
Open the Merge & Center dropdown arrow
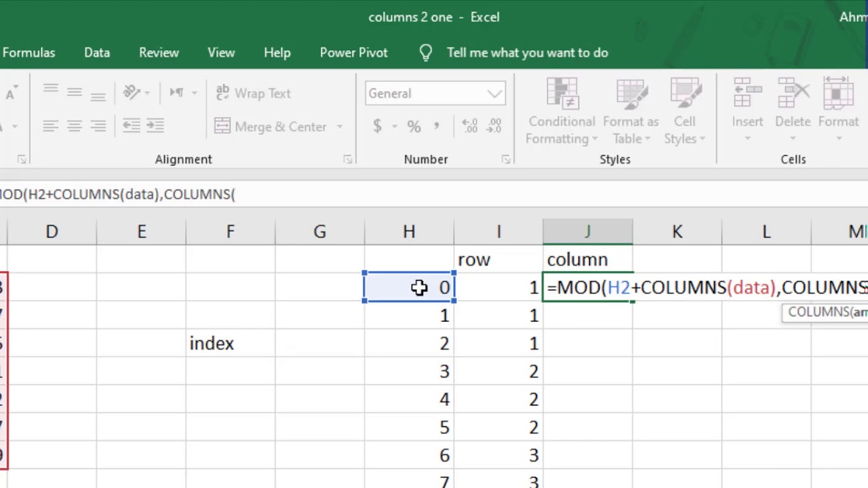click(339, 127)
